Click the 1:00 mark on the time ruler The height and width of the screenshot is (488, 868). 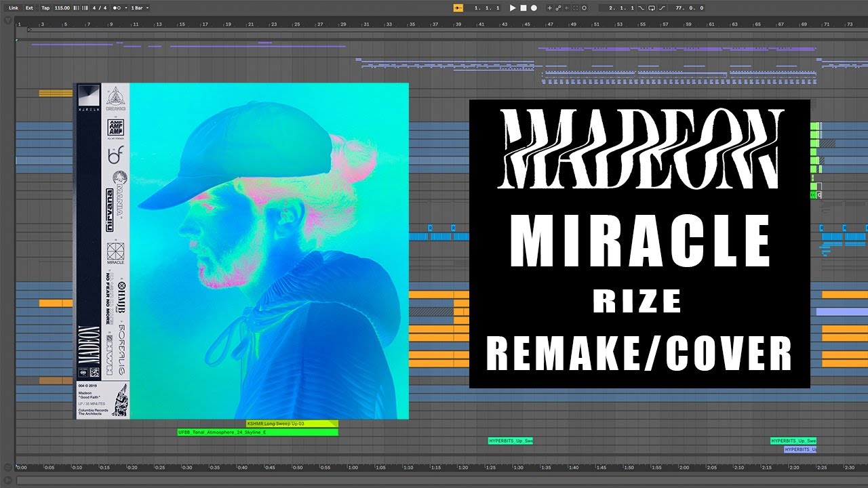(x=353, y=467)
